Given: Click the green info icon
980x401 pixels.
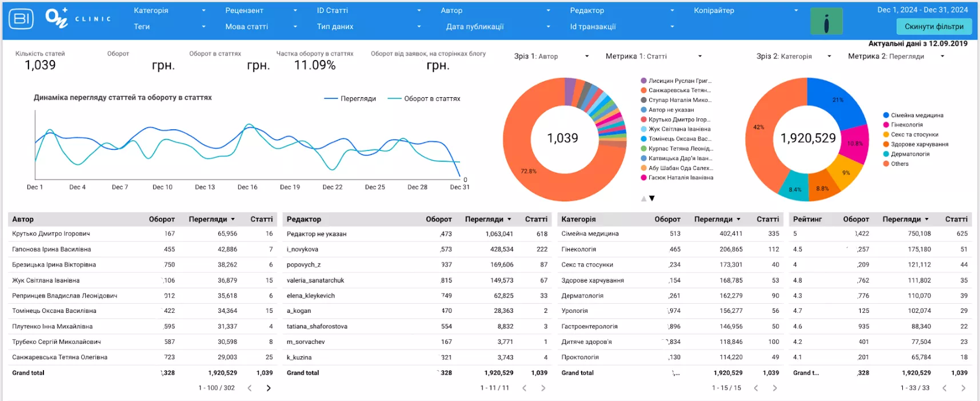Looking at the screenshot, I should click(x=826, y=22).
